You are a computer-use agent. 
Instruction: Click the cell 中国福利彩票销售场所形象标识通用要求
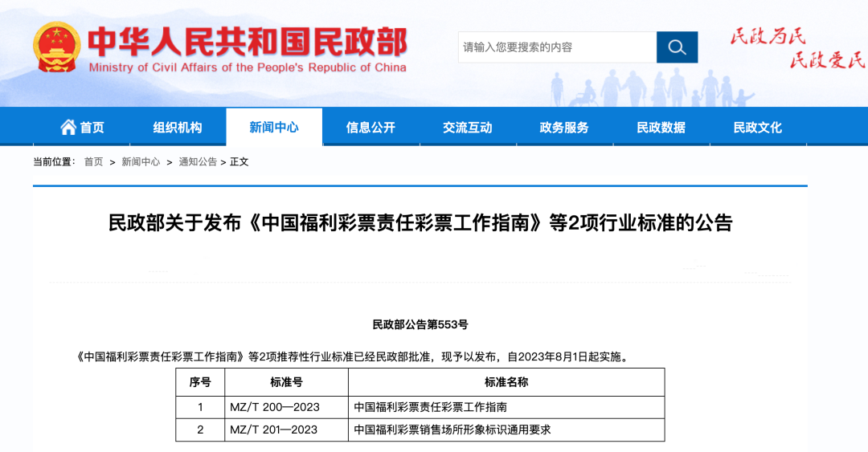506,430
